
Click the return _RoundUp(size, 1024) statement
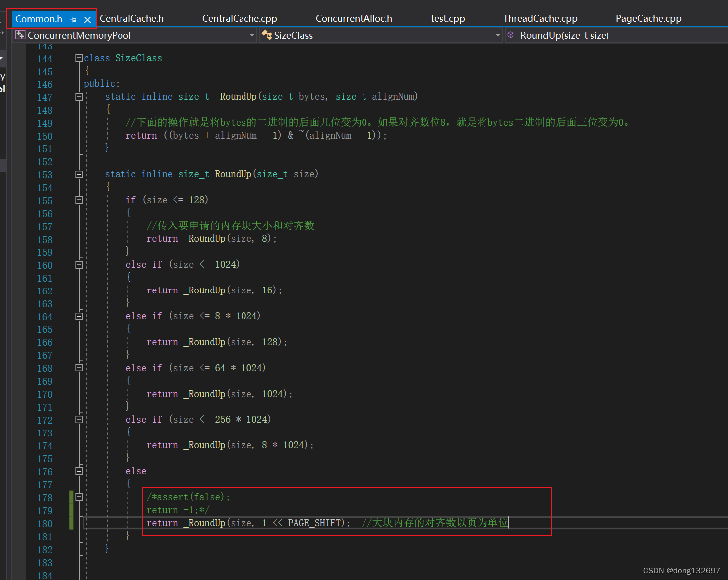(x=219, y=394)
